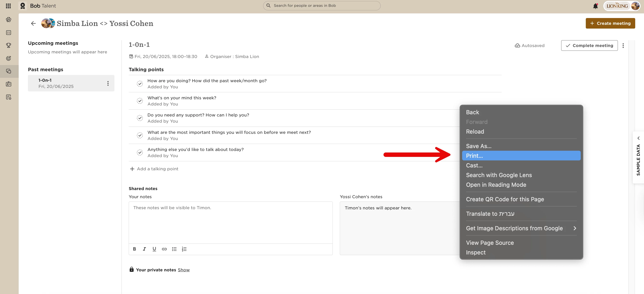
Task: Go back using the left arrow icon
Action: tap(33, 24)
